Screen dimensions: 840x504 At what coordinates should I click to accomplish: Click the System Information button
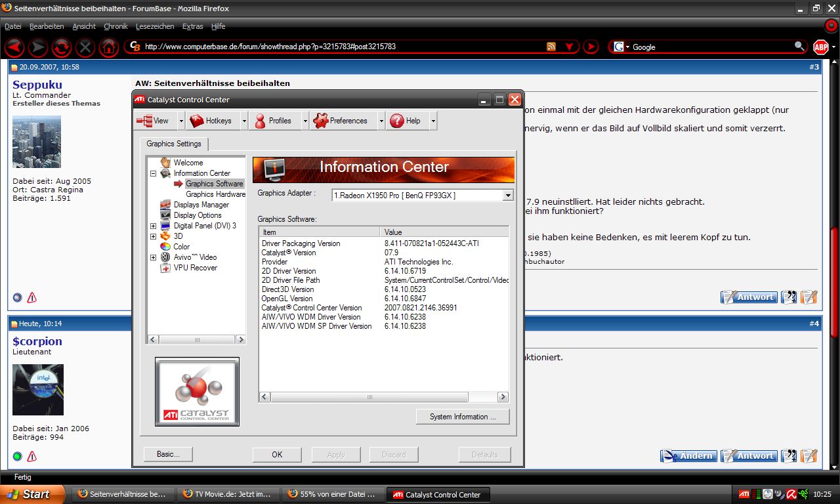pyautogui.click(x=463, y=417)
